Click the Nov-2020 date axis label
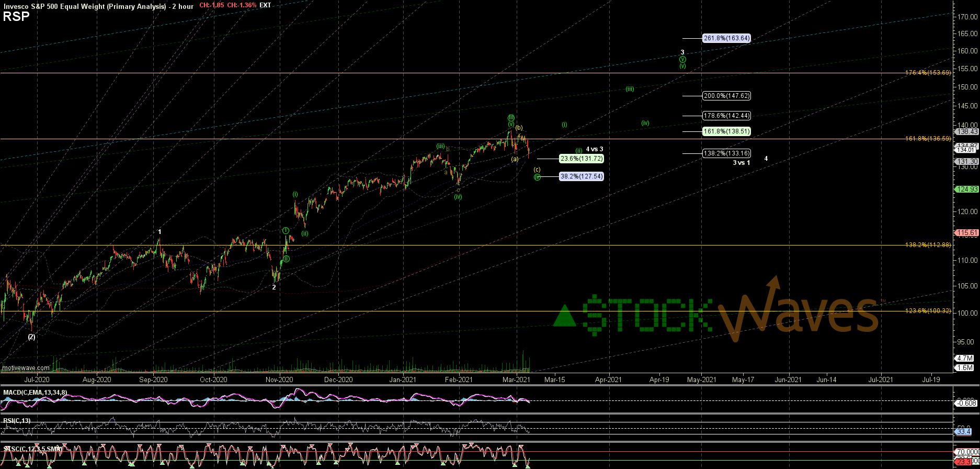Screen dimensions: 980x469 [279, 379]
